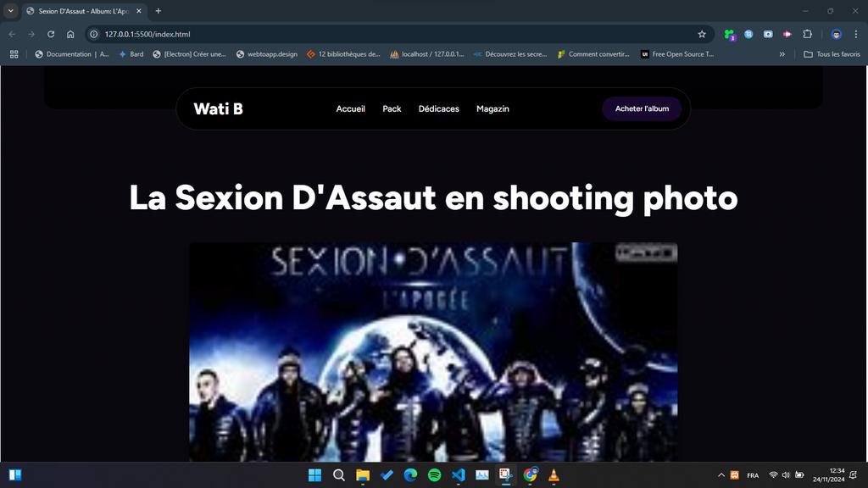Reload the page with the refresh icon
The width and height of the screenshot is (868, 488).
point(51,34)
